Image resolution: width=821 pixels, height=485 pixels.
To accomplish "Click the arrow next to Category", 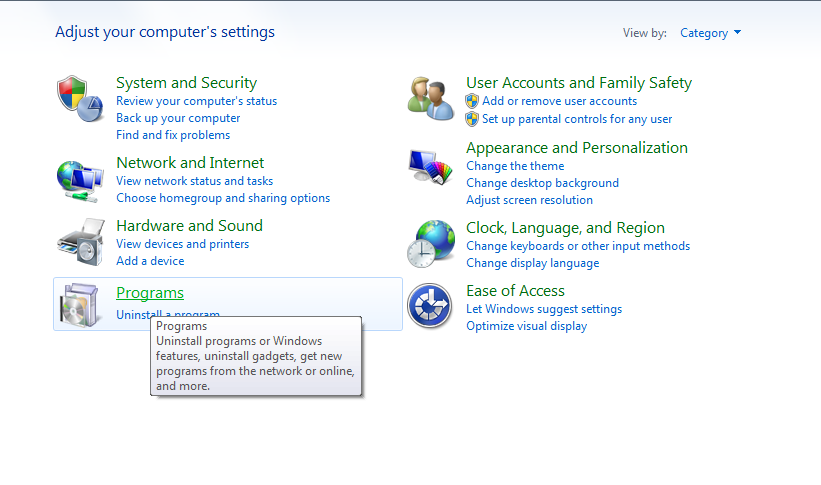I will [x=737, y=32].
